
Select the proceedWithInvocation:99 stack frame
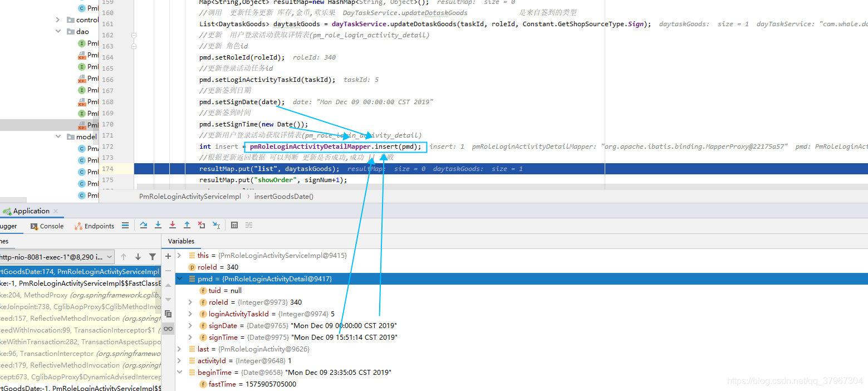click(x=80, y=330)
